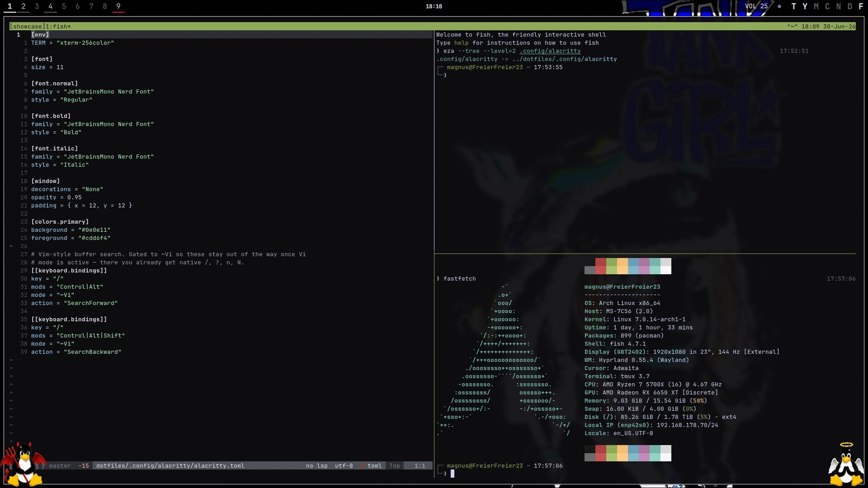Click the CPU: AMD Ryzen 7 5700X line
This screenshot has width=868, height=488.
point(653,385)
